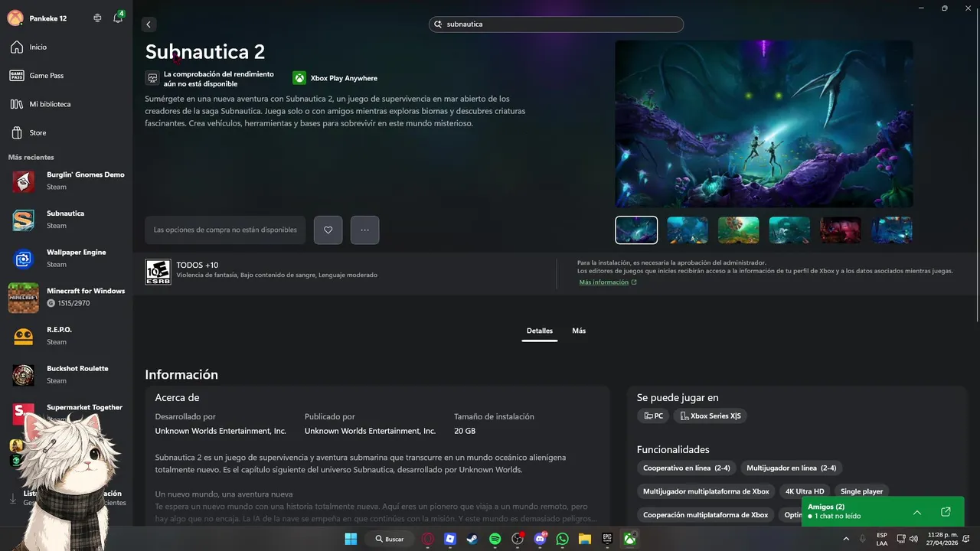Screen dimensions: 980x551
Task: Click the 20 GB installation size
Action: coord(465,431)
